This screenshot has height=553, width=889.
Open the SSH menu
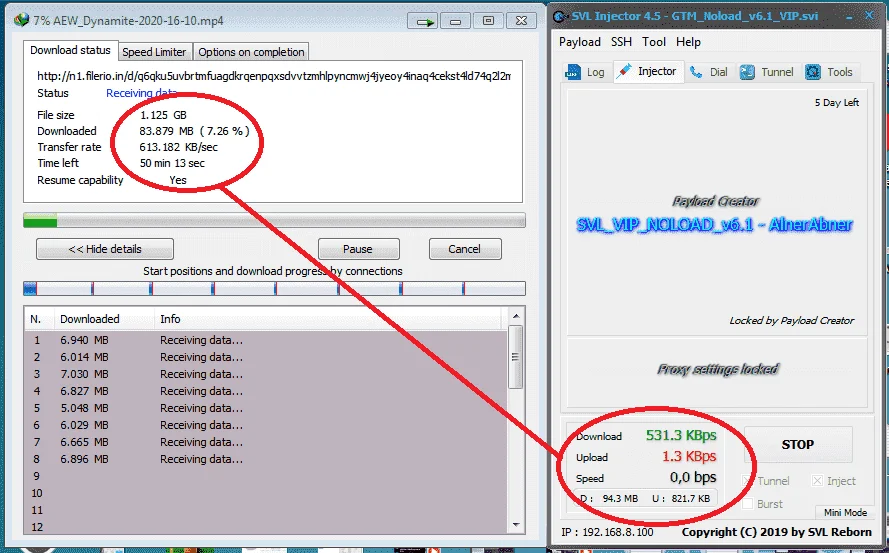pos(621,42)
